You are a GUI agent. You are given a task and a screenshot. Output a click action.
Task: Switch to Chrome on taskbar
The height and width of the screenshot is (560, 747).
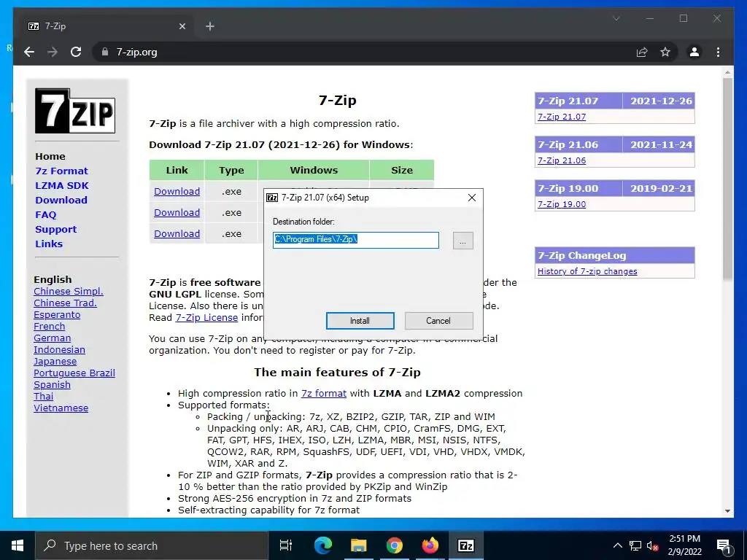(394, 545)
